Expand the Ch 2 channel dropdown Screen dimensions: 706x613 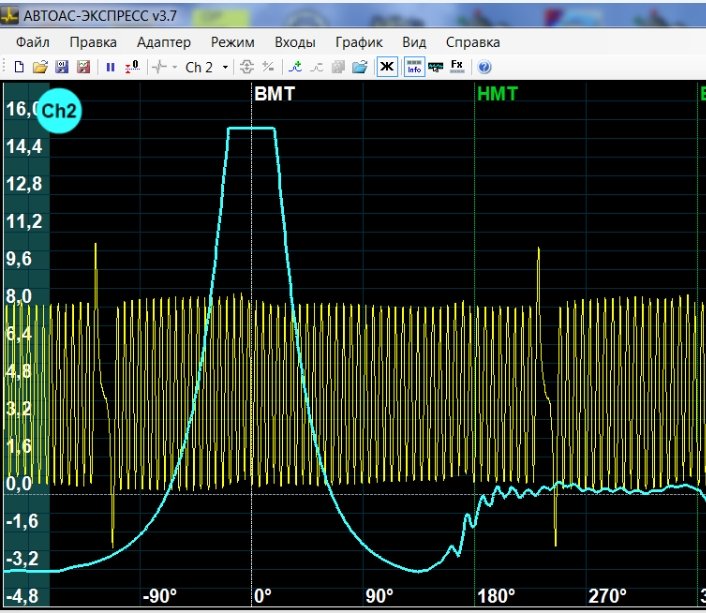[x=225, y=67]
